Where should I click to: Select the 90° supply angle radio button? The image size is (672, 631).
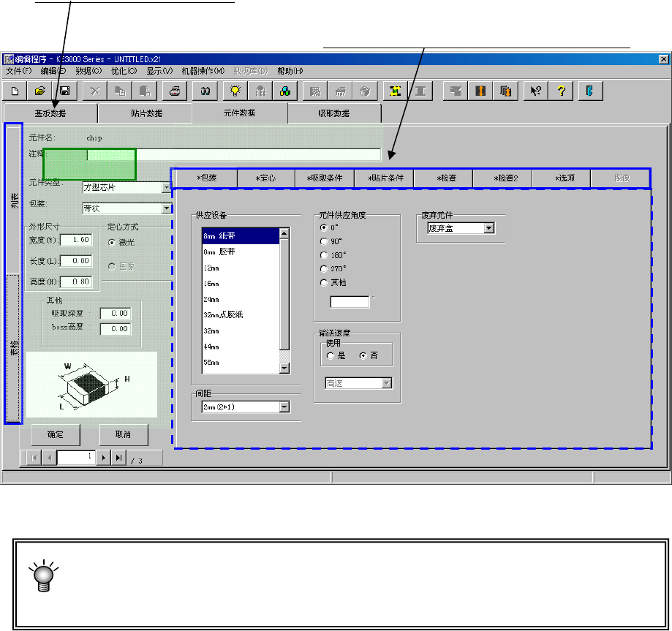coord(325,241)
